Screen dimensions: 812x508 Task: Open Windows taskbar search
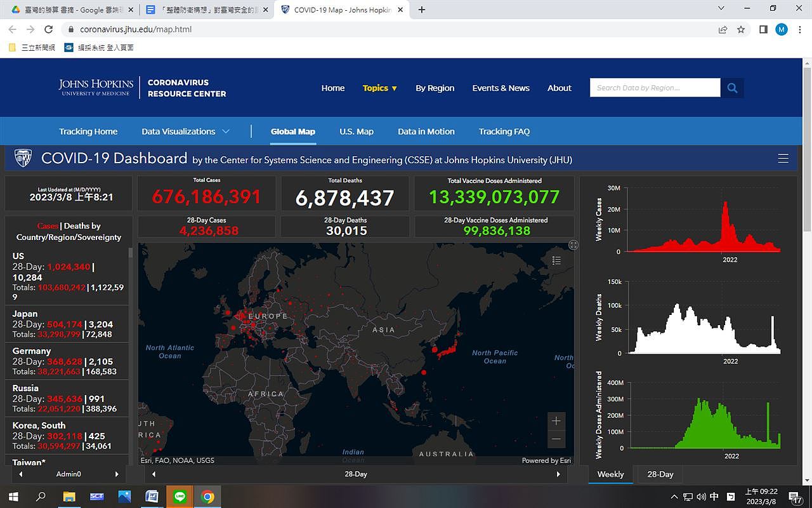click(41, 497)
